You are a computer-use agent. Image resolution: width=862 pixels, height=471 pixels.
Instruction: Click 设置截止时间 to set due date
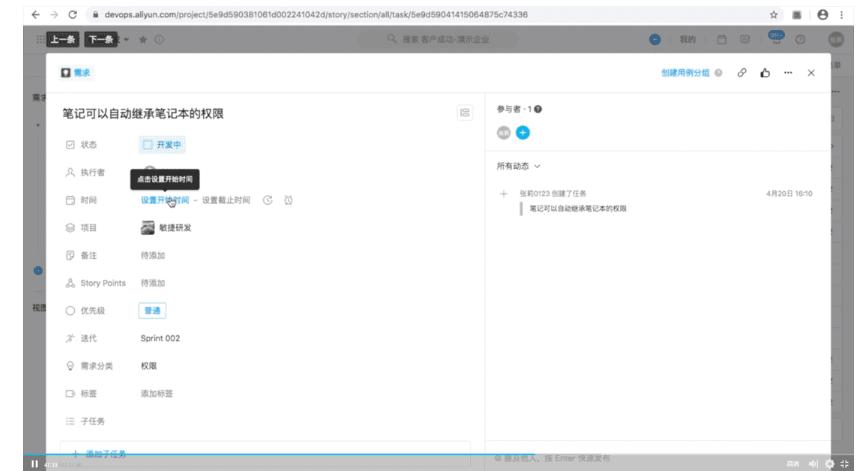coord(226,200)
